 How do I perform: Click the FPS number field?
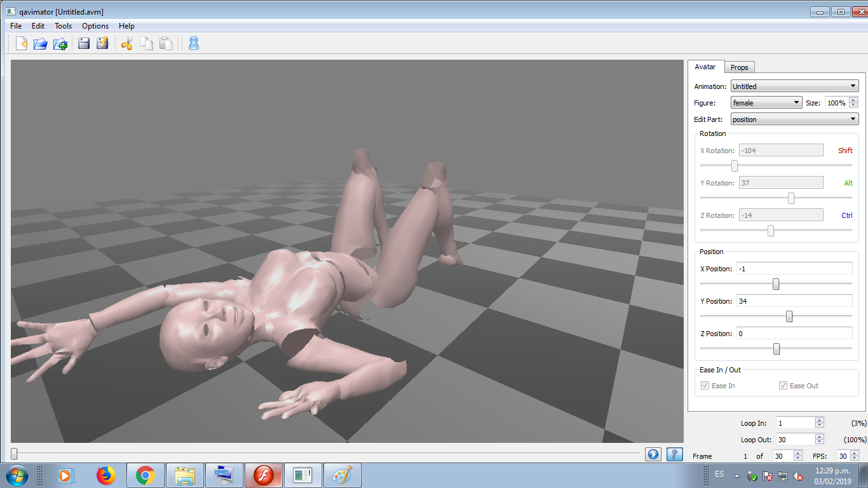pyautogui.click(x=843, y=456)
